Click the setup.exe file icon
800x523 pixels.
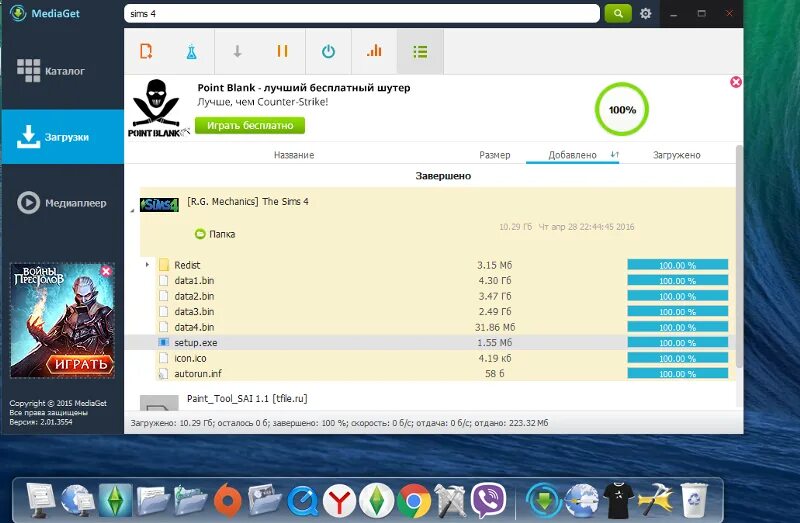click(163, 342)
